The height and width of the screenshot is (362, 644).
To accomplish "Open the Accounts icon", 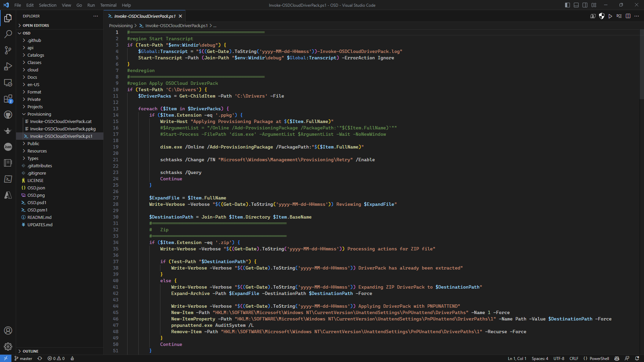I will coord(8,330).
